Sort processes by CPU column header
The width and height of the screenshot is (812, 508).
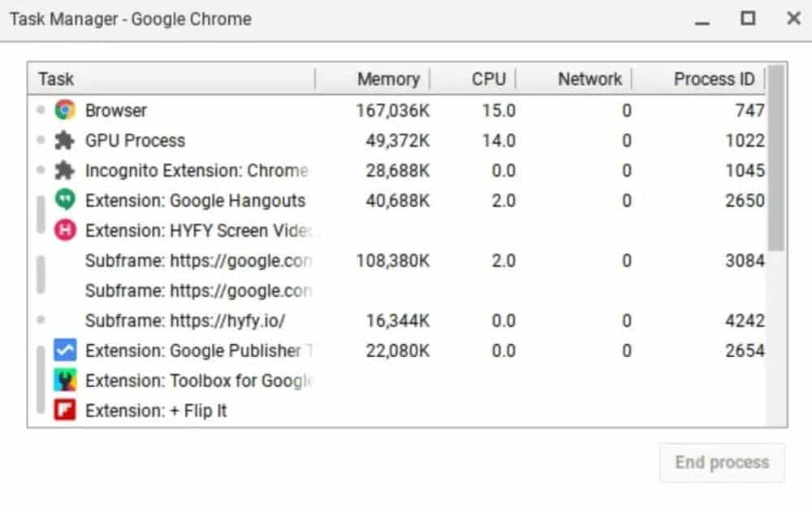click(x=488, y=79)
